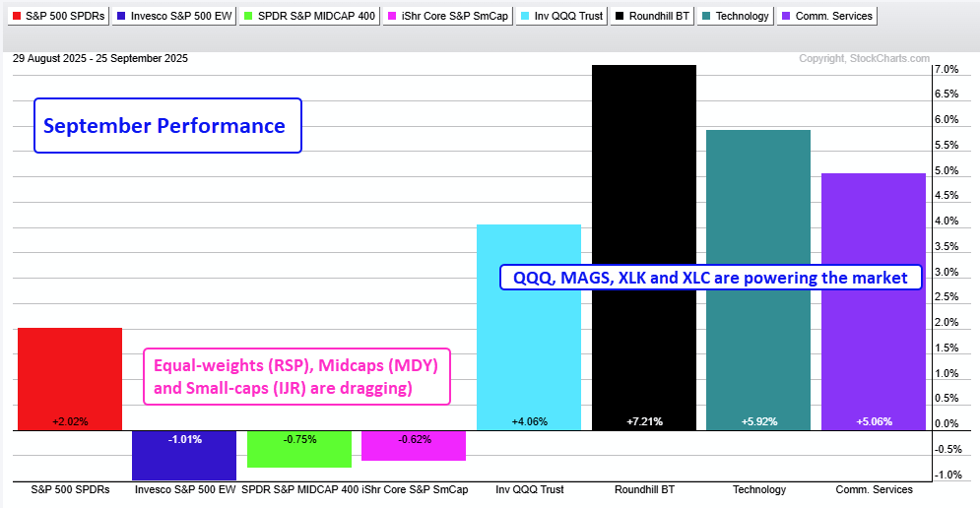Click the September Performance title box

coord(167,126)
